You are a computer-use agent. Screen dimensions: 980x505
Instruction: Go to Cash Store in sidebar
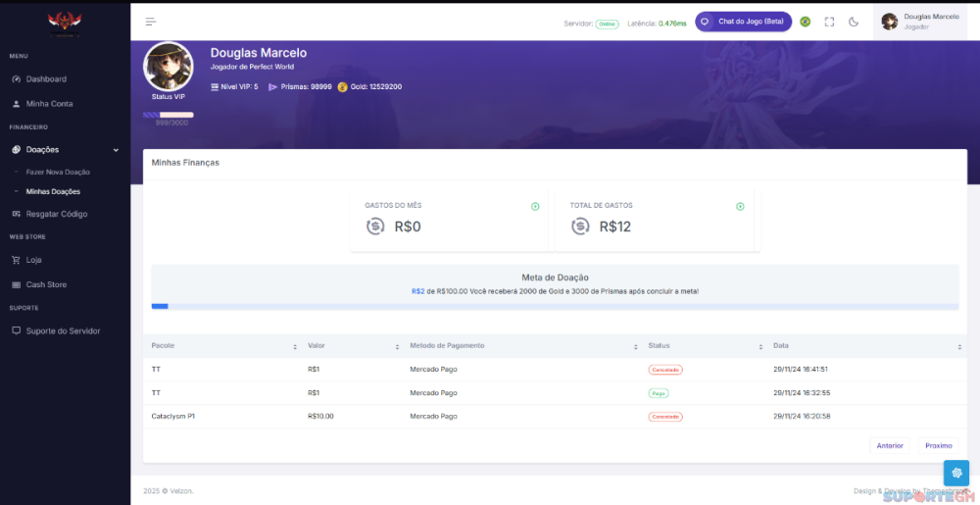(x=46, y=284)
